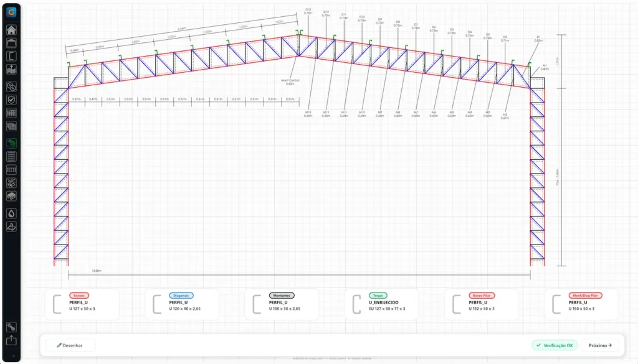Click the orange G app logo
638x364 pixels.
11,12
